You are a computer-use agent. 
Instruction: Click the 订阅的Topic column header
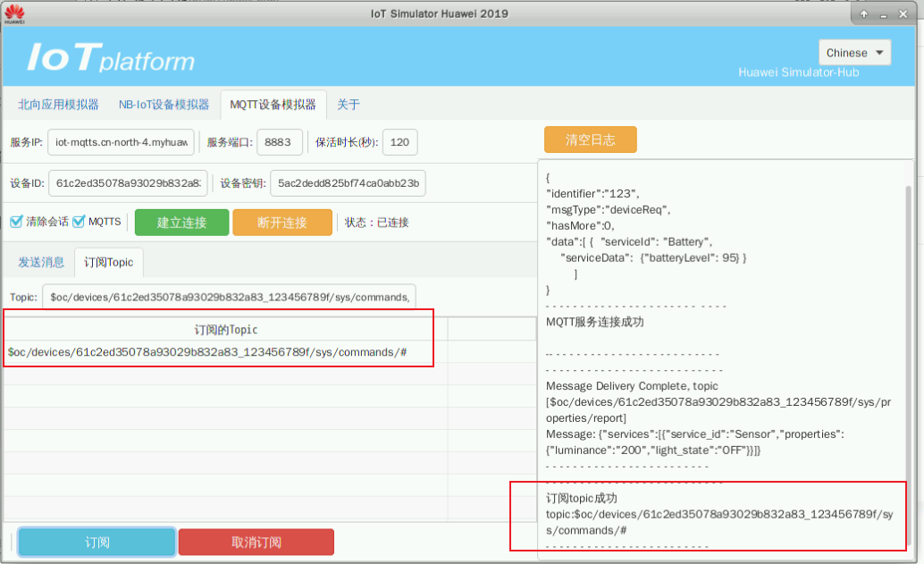pos(226,330)
